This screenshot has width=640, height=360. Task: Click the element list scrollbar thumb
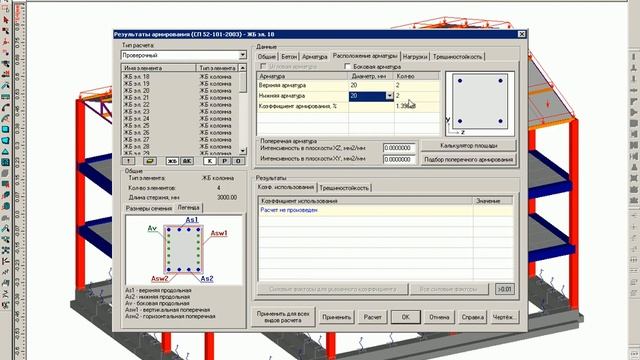click(x=242, y=82)
